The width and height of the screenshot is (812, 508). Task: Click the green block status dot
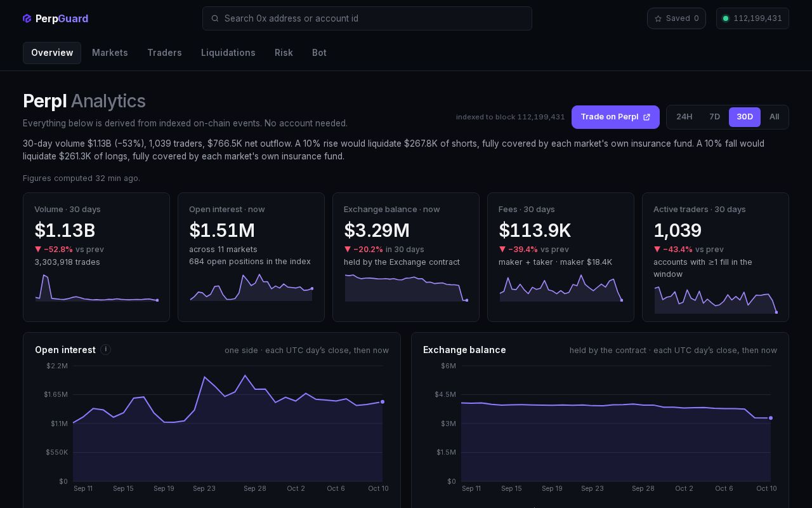coord(726,18)
